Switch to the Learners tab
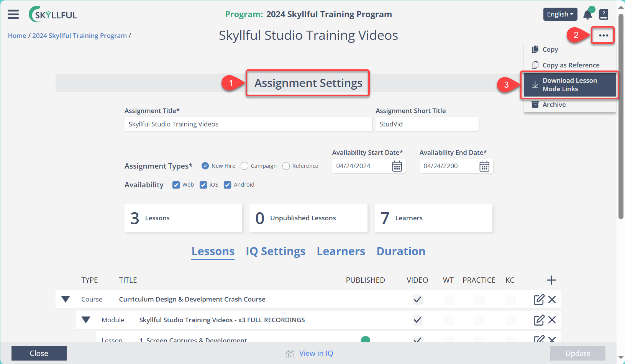 click(x=341, y=251)
